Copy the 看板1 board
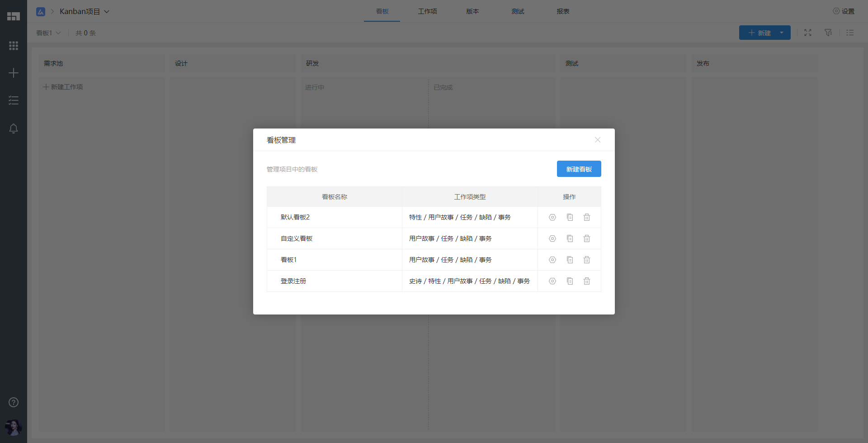The width and height of the screenshot is (868, 443). tap(570, 260)
